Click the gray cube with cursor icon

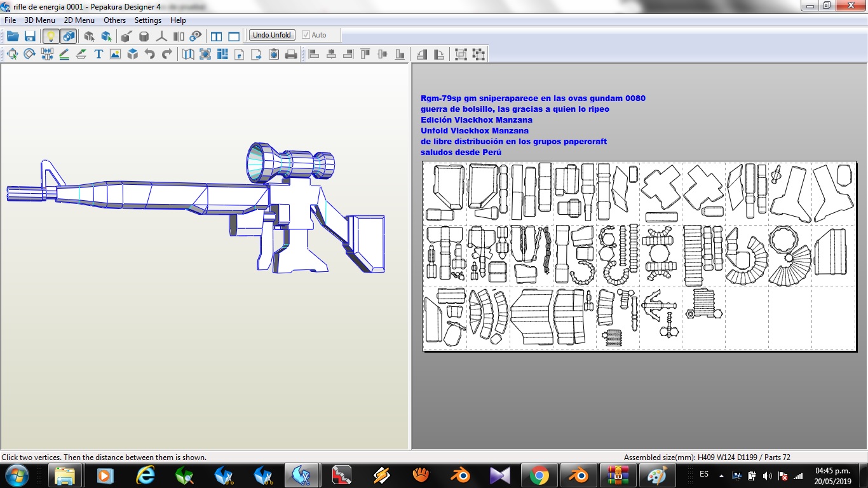89,36
